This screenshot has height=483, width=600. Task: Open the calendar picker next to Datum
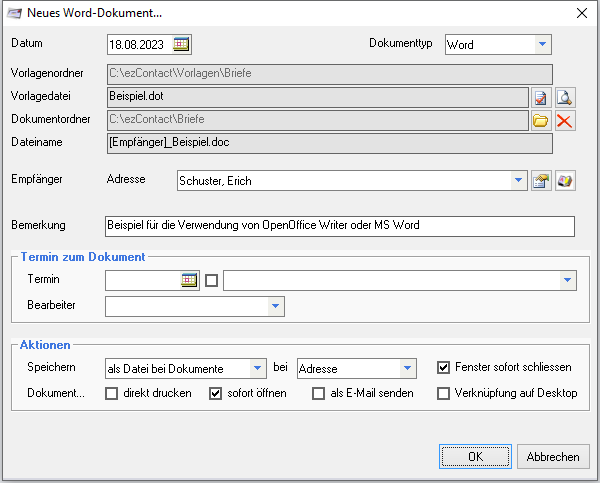[181, 44]
